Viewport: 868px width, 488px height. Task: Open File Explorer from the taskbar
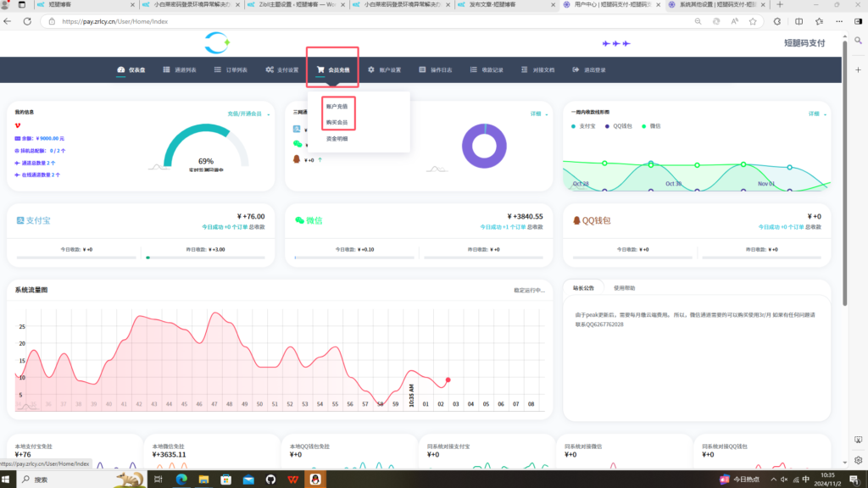tap(203, 480)
